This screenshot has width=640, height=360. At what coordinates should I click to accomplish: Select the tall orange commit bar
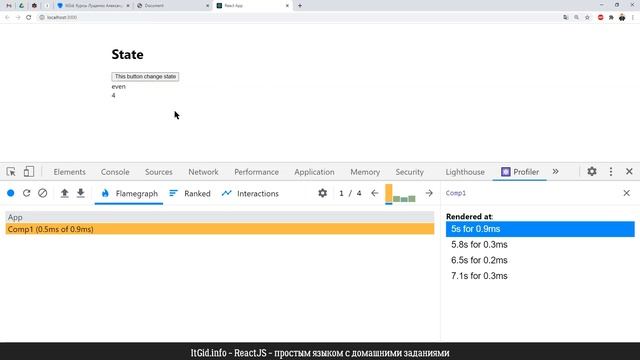pyautogui.click(x=389, y=193)
